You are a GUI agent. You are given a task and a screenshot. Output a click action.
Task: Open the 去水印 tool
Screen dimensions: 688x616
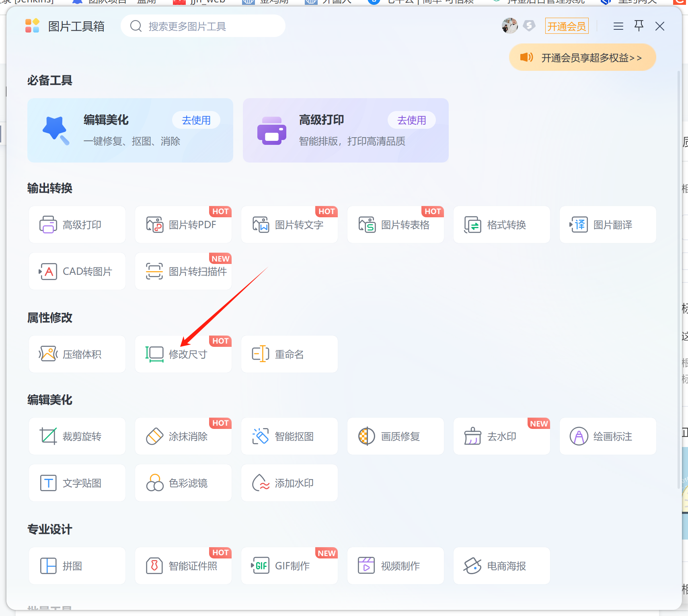pyautogui.click(x=502, y=436)
